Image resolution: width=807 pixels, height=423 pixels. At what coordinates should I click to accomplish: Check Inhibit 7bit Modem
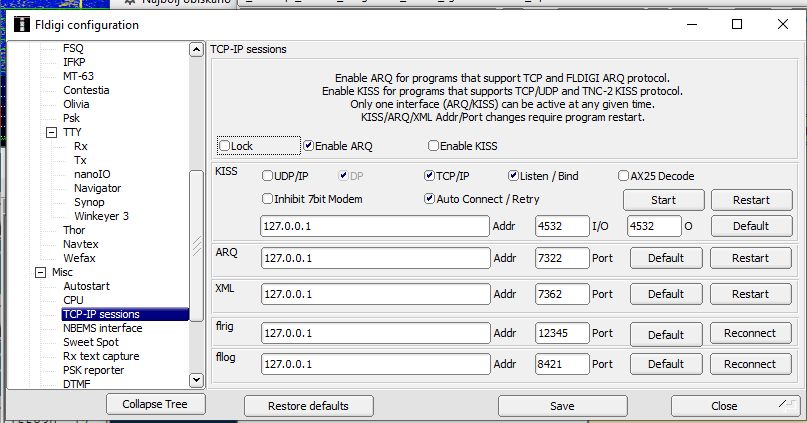pos(267,199)
